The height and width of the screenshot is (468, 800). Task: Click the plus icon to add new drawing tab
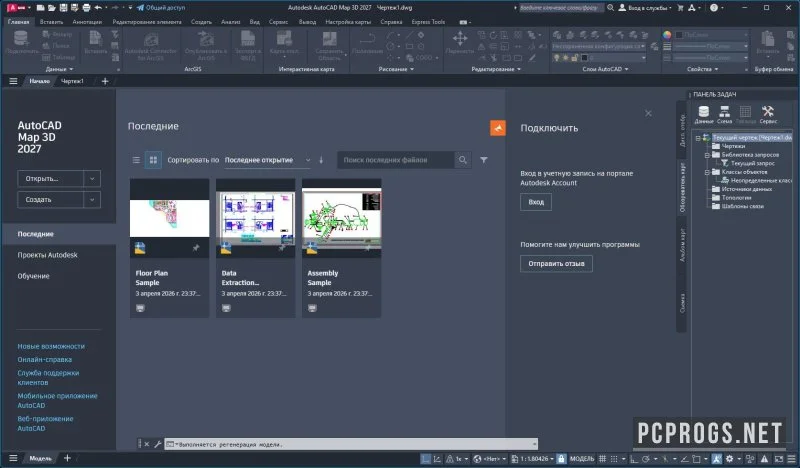105,81
